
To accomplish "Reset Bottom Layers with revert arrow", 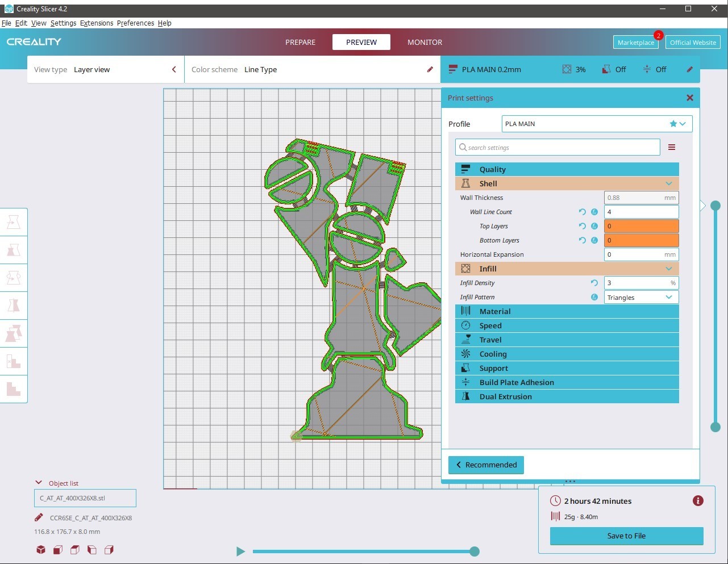I will (582, 240).
